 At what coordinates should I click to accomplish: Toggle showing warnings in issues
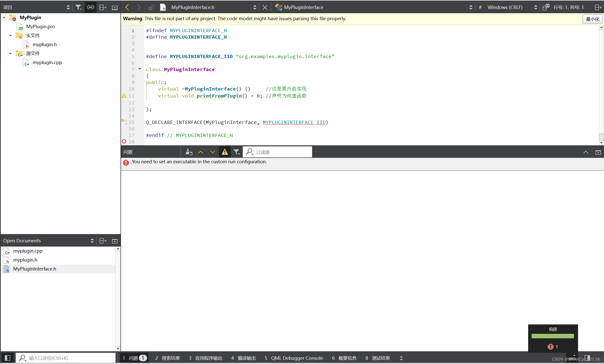225,152
